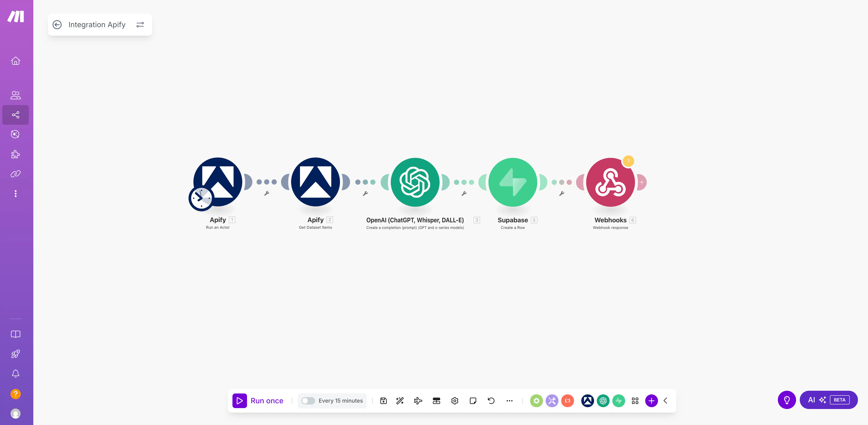Select the OpenAI favorite in bottom toolbar
This screenshot has width=868, height=425.
(x=603, y=401)
